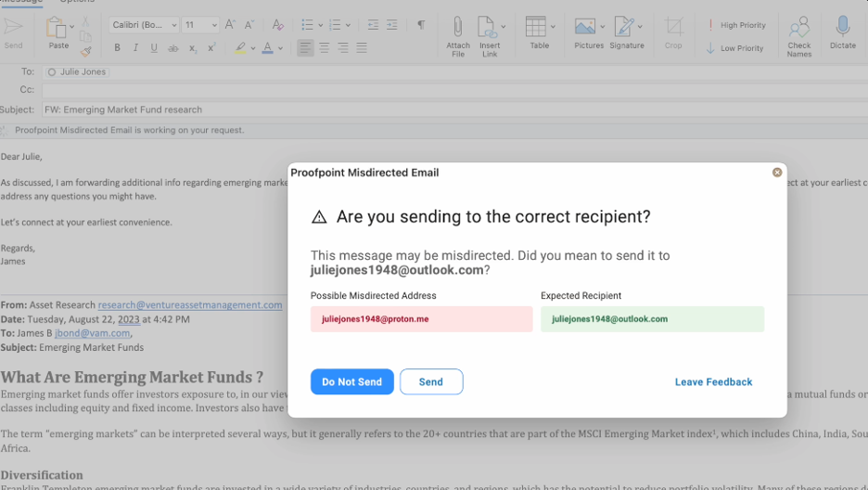The height and width of the screenshot is (490, 868).
Task: Click the numbered list icon
Action: (335, 25)
